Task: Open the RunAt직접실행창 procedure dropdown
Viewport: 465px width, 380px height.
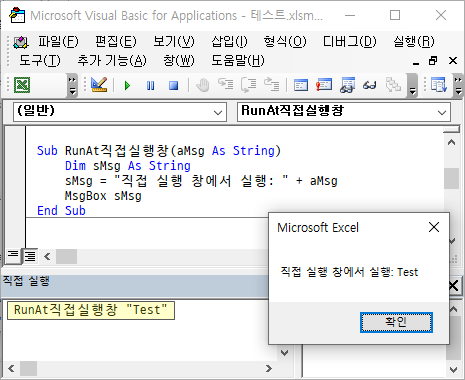Action: (344, 112)
